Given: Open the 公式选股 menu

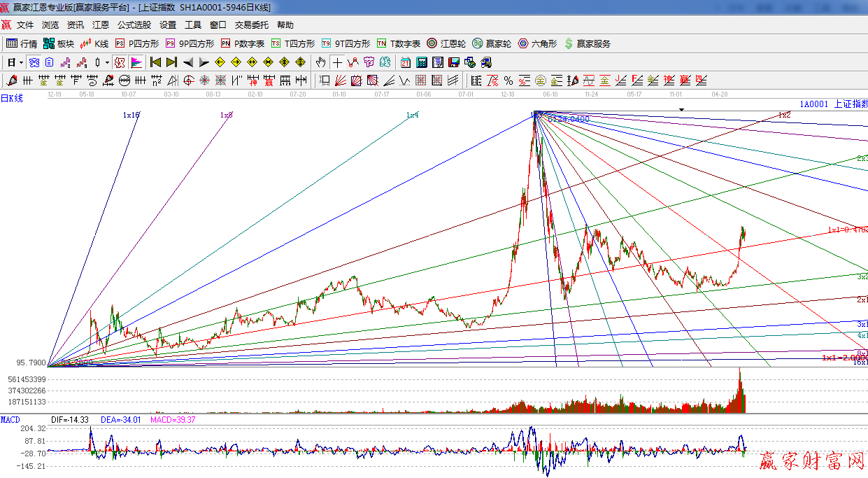Looking at the screenshot, I should (134, 24).
